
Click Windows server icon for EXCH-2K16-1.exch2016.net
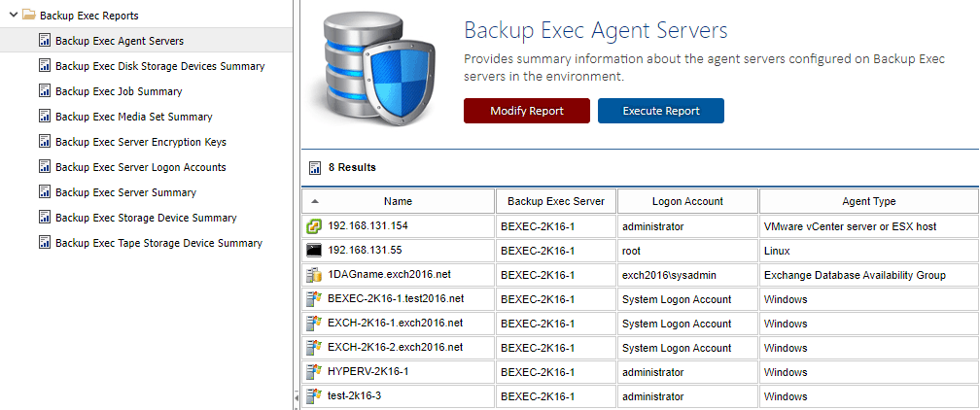pos(314,324)
